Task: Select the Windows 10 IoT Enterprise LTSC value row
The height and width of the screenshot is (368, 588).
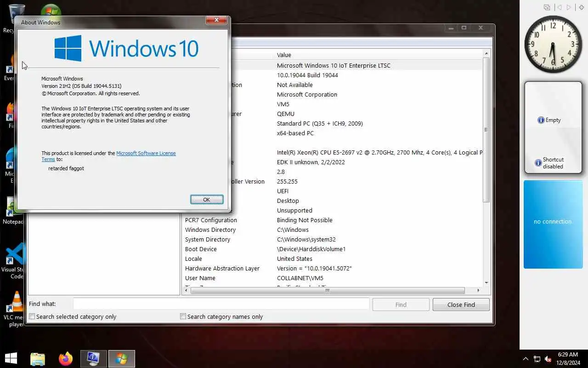Action: coord(334,65)
